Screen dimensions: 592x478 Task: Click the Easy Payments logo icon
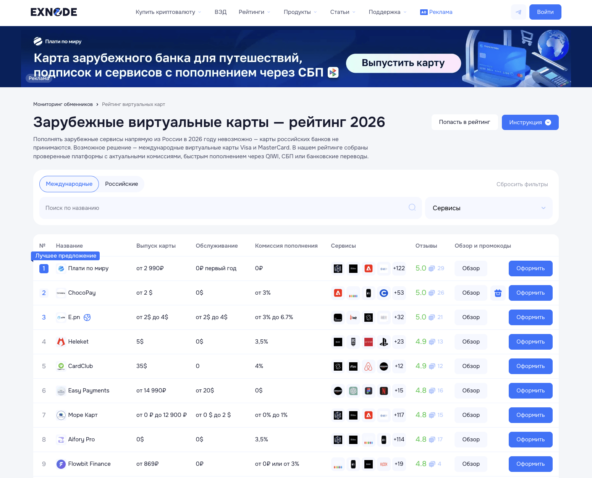pos(61,391)
